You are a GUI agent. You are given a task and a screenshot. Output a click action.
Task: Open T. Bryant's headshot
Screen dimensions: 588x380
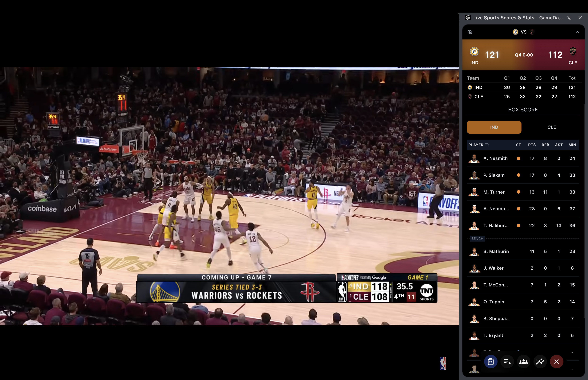pyautogui.click(x=474, y=335)
